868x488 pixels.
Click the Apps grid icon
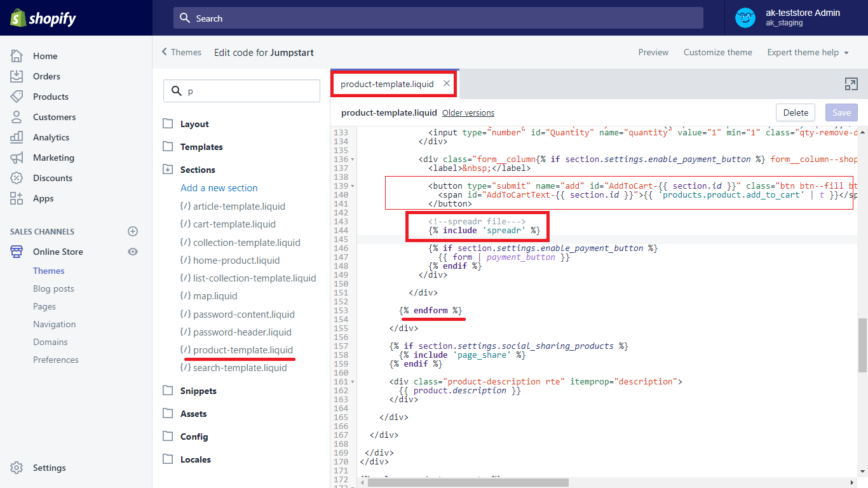coord(17,198)
